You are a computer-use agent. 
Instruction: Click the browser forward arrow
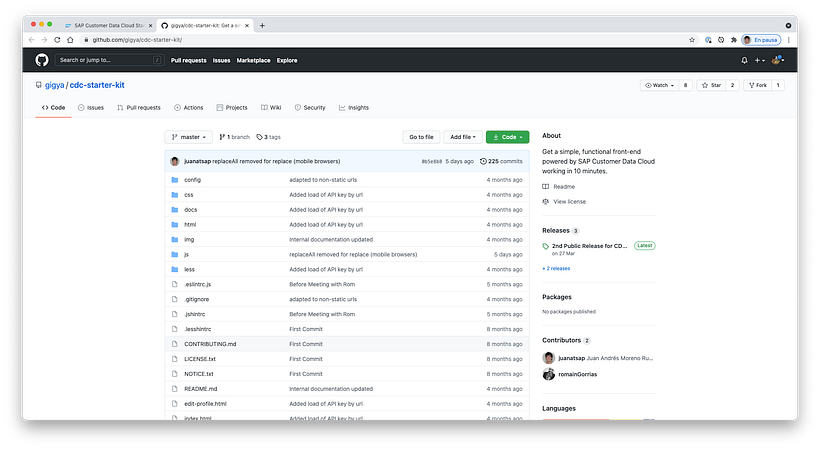[44, 40]
